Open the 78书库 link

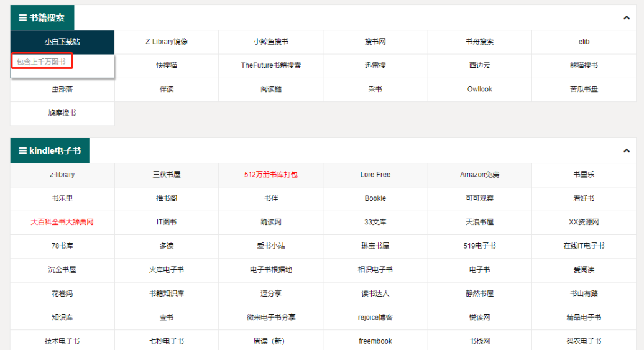(62, 246)
